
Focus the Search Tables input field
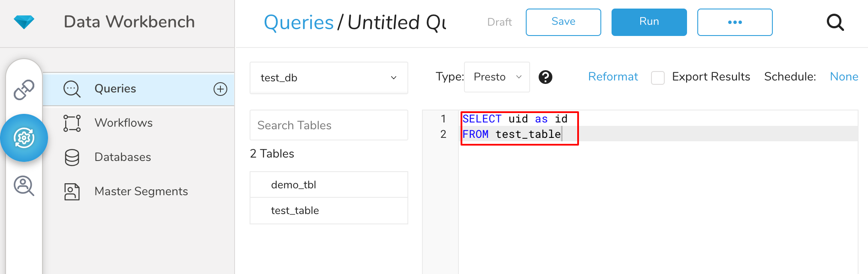point(329,125)
